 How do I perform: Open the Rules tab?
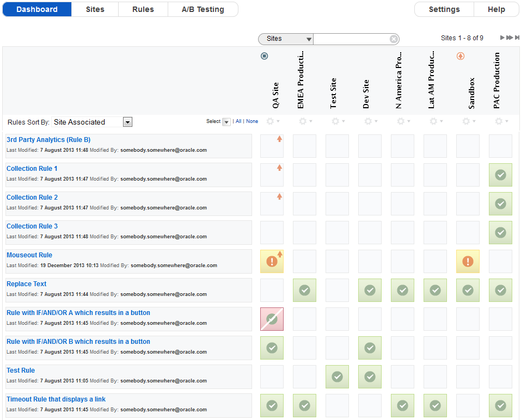[143, 9]
